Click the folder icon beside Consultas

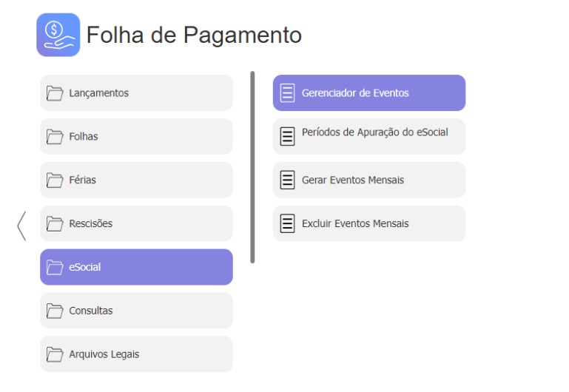[55, 311]
